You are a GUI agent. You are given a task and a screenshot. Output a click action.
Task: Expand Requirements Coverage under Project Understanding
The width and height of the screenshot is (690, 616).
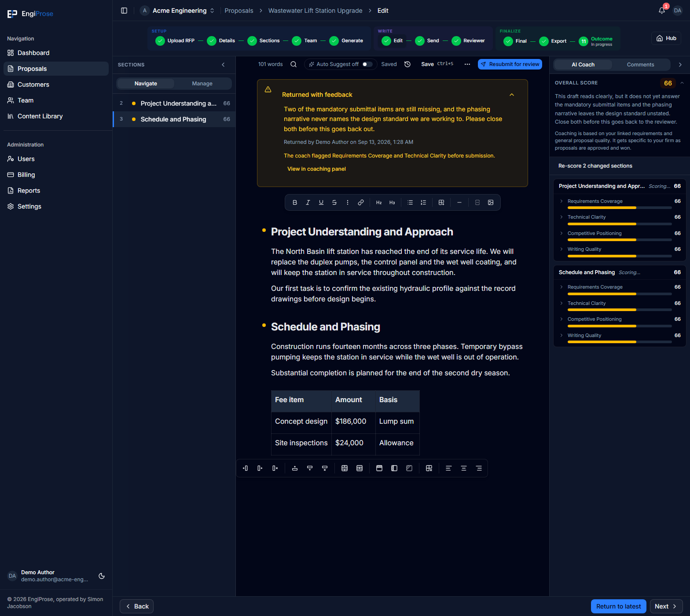pyautogui.click(x=562, y=201)
